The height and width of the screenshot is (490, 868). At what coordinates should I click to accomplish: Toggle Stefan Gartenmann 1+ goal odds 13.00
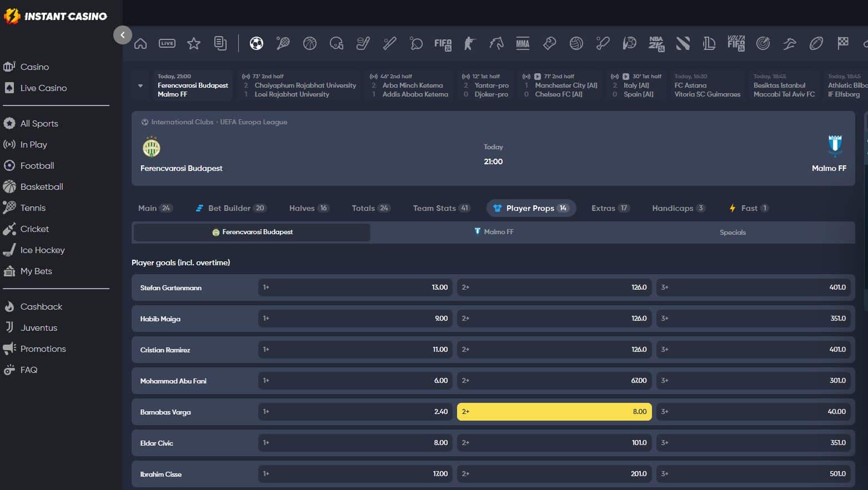pyautogui.click(x=355, y=287)
